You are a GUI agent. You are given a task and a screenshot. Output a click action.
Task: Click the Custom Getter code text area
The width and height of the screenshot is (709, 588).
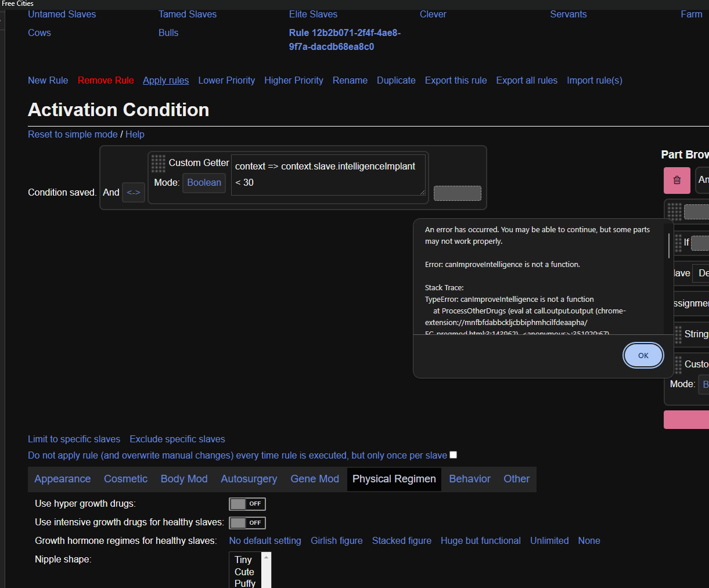click(329, 175)
